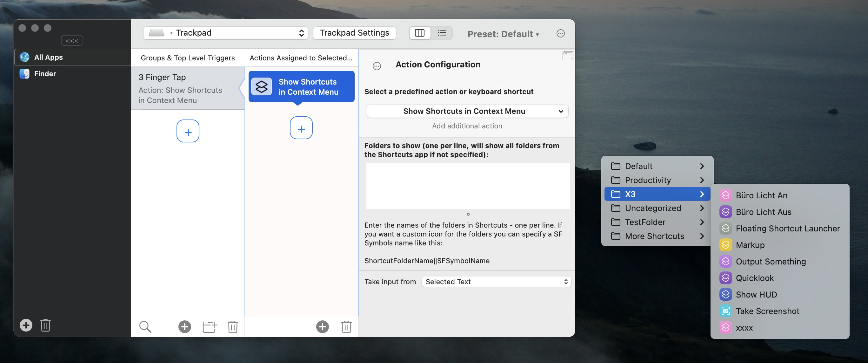Click the trash icon under triggers list
868x363 pixels.
(x=233, y=326)
